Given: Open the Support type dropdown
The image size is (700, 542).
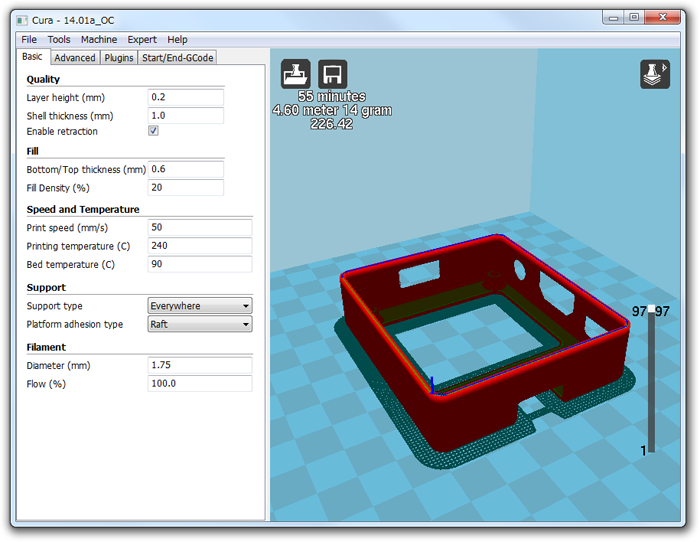Looking at the screenshot, I should point(200,306).
